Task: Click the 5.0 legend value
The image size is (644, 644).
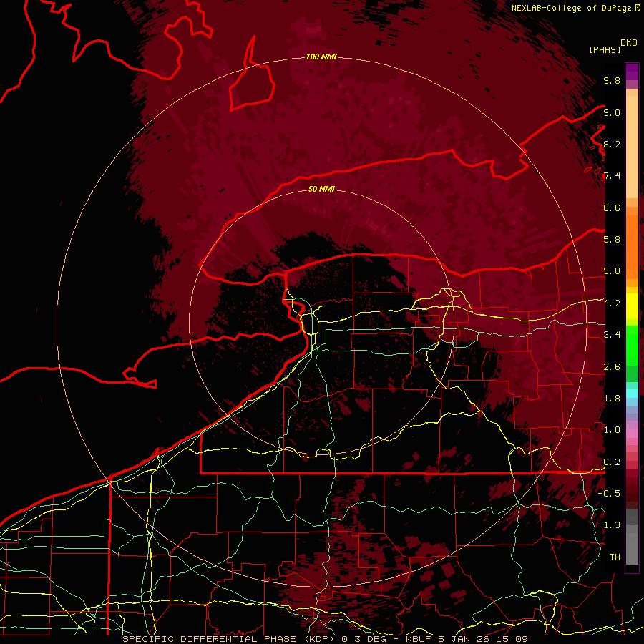Action: pyautogui.click(x=612, y=271)
